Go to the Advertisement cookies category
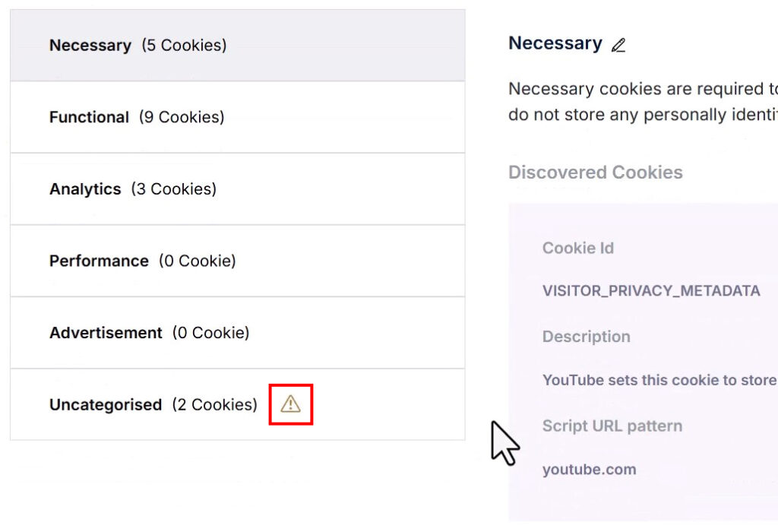778x532 pixels. point(237,333)
